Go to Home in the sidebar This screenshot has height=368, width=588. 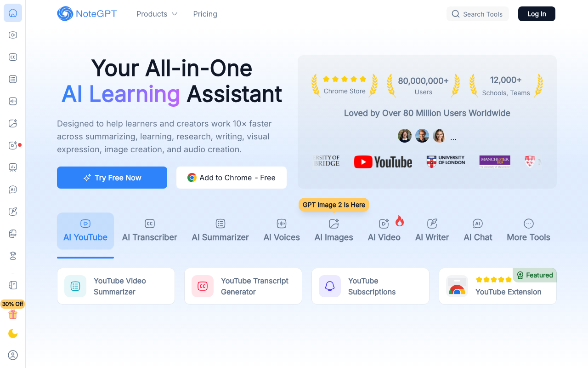click(13, 13)
